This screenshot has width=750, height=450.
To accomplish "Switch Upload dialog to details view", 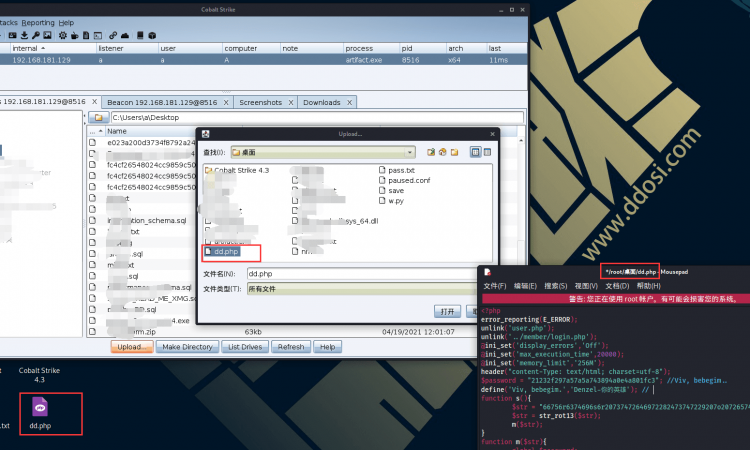I will coord(487,152).
